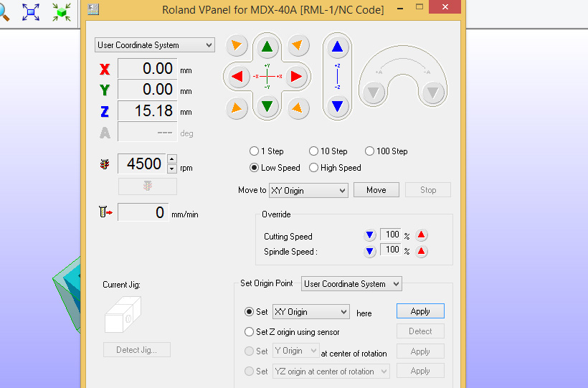Increase Cutting Speed override with red arrow
Viewport: 588px width, 388px height.
point(421,235)
